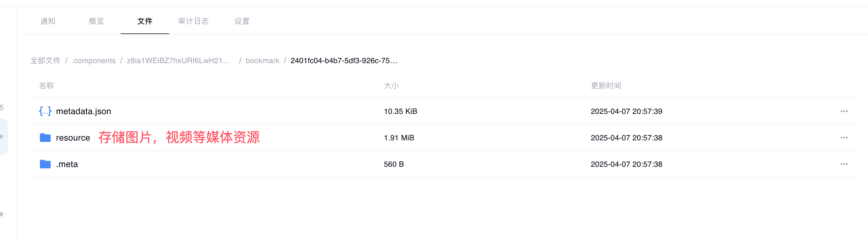Click the metadata.json file icon

pos(45,111)
